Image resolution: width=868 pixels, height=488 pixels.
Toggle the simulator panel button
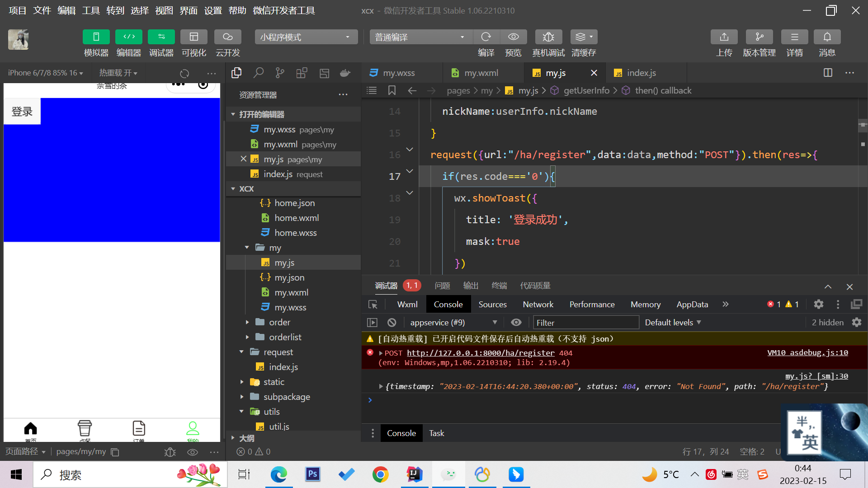(x=96, y=37)
